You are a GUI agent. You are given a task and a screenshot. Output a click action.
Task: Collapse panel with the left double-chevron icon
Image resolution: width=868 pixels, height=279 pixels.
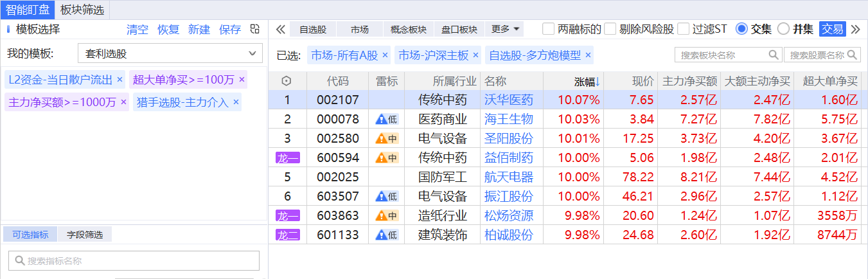pos(280,29)
